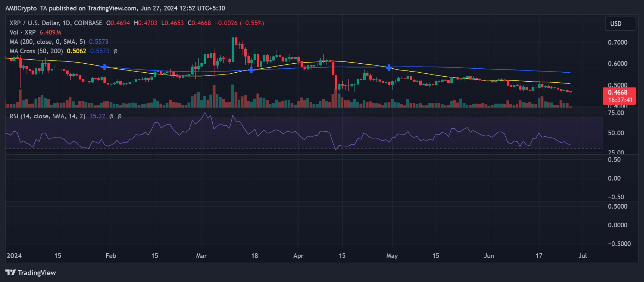Click the bar countdown timer 16:37:41

tap(620, 100)
